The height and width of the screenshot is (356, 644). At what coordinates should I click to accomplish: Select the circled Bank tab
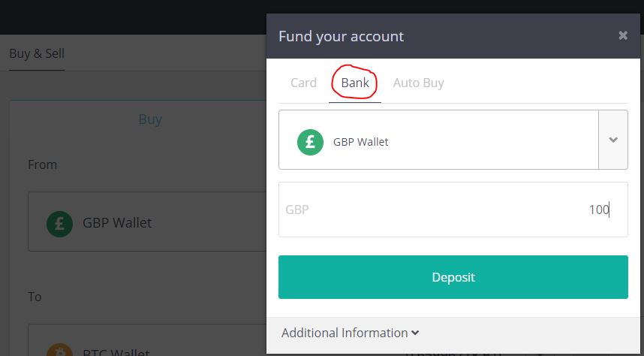(355, 83)
